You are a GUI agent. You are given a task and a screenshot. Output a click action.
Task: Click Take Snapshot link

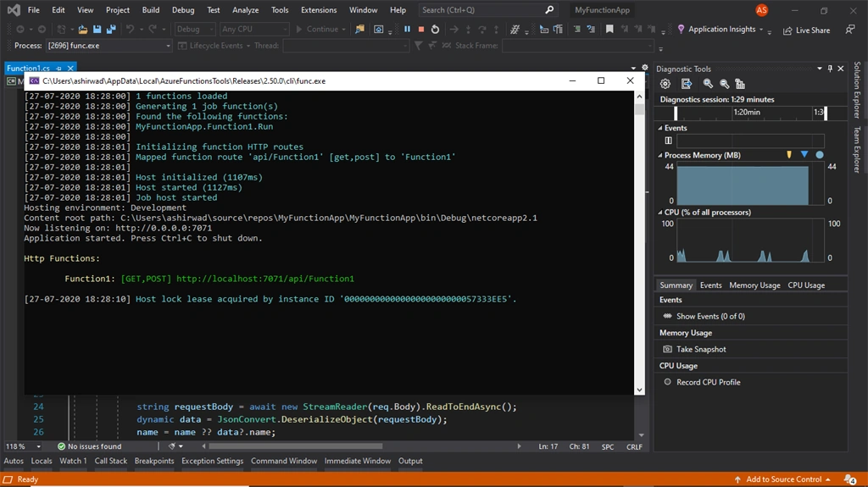click(701, 349)
